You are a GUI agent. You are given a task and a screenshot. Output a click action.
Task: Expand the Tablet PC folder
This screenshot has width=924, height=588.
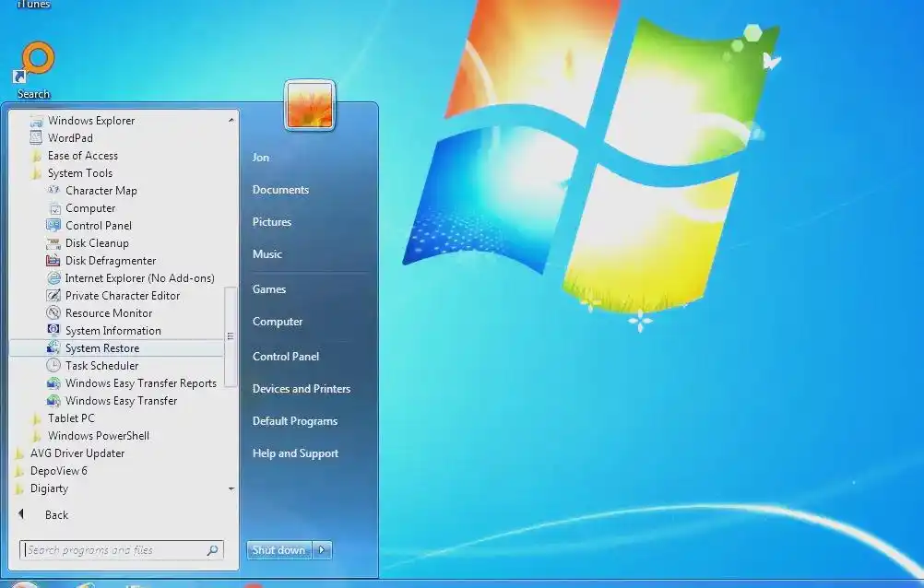[x=71, y=417]
